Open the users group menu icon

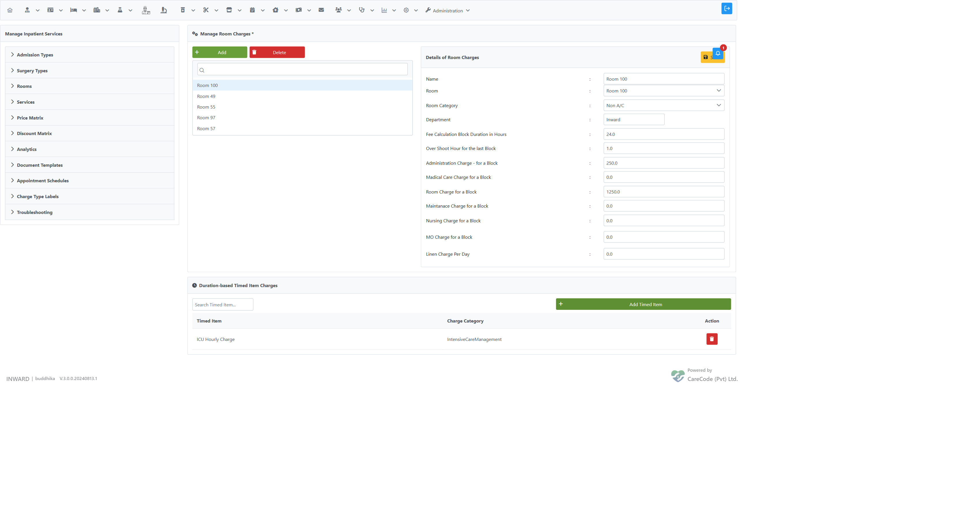click(339, 10)
